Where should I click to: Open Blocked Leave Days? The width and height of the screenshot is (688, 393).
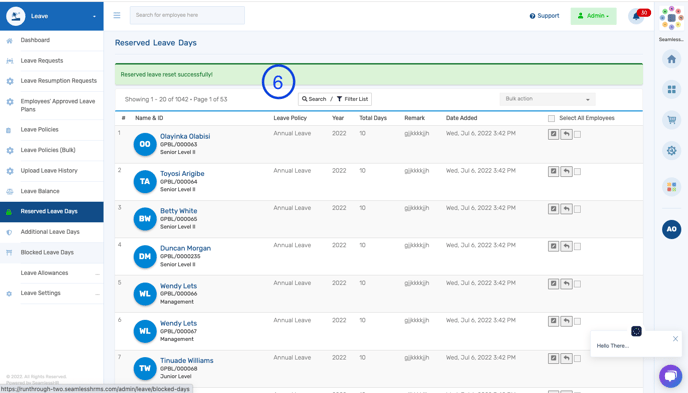click(x=47, y=252)
